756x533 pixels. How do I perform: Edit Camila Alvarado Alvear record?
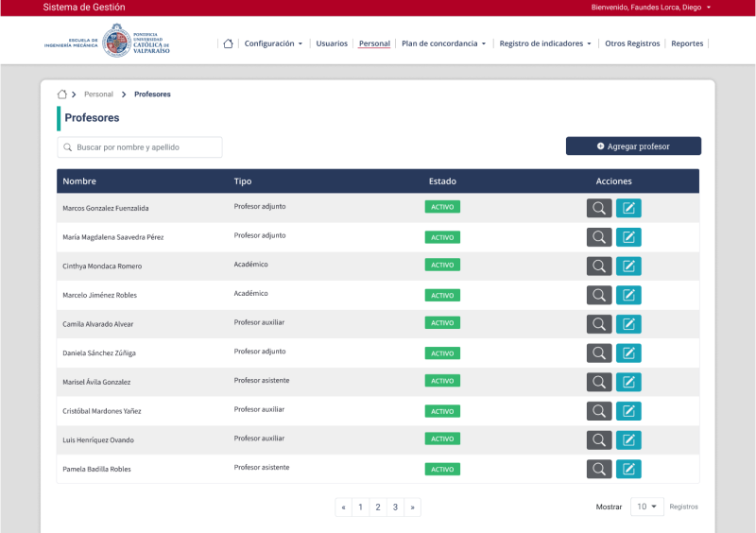pos(628,323)
